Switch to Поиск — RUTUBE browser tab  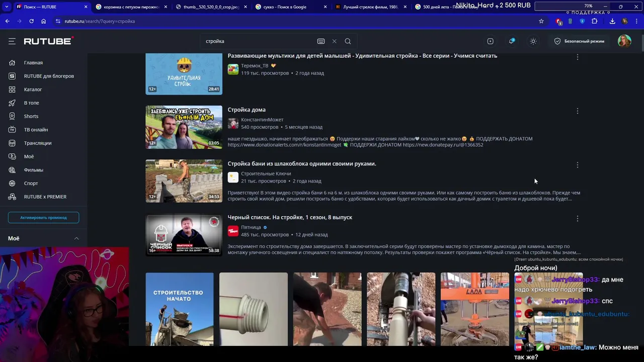(x=51, y=7)
